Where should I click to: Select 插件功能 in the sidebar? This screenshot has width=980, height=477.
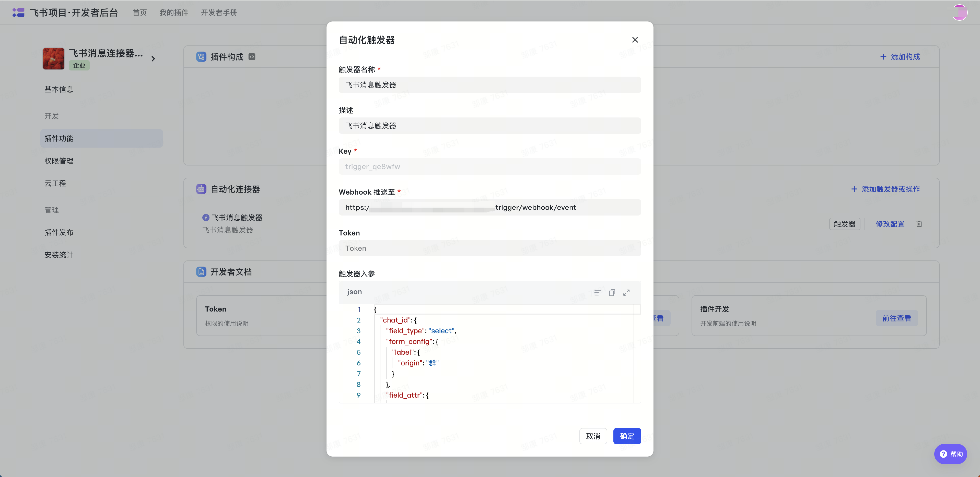click(x=102, y=138)
